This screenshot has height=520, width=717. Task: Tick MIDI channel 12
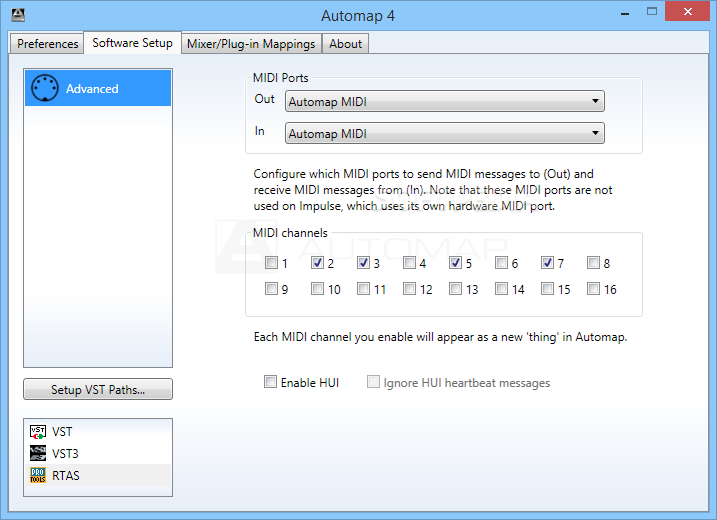409,289
